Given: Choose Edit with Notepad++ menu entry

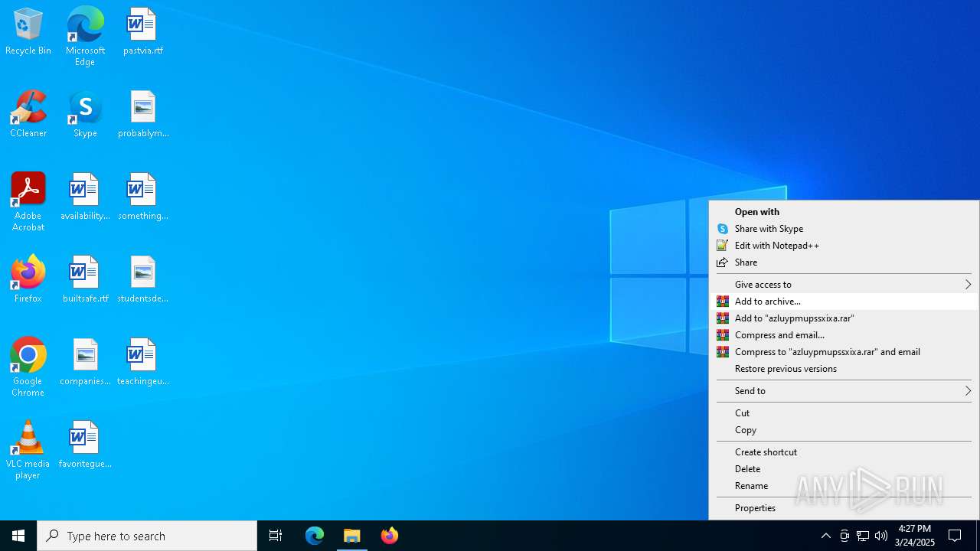Looking at the screenshot, I should [844, 246].
